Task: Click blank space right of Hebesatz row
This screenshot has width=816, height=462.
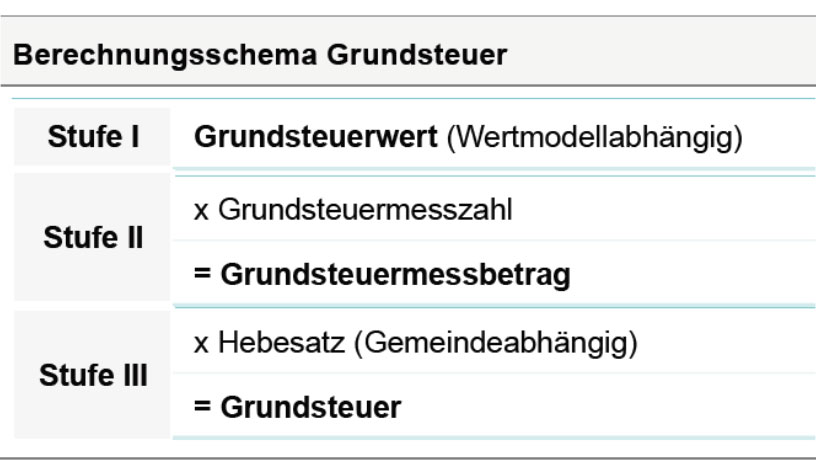Action: [726, 342]
